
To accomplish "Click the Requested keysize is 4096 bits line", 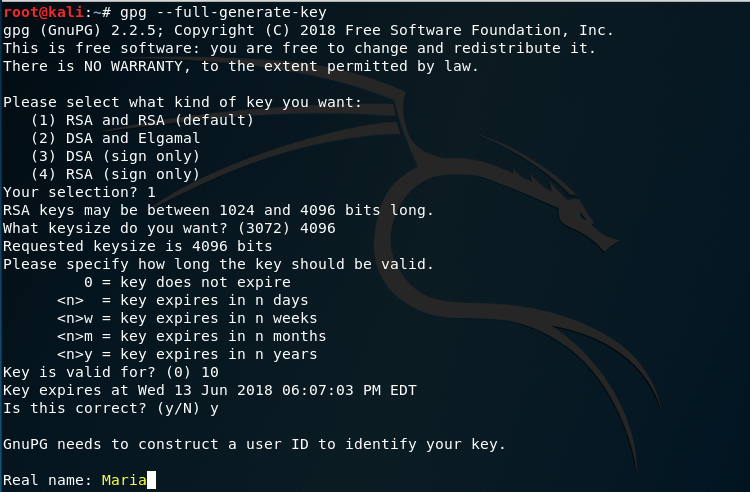I will click(138, 246).
